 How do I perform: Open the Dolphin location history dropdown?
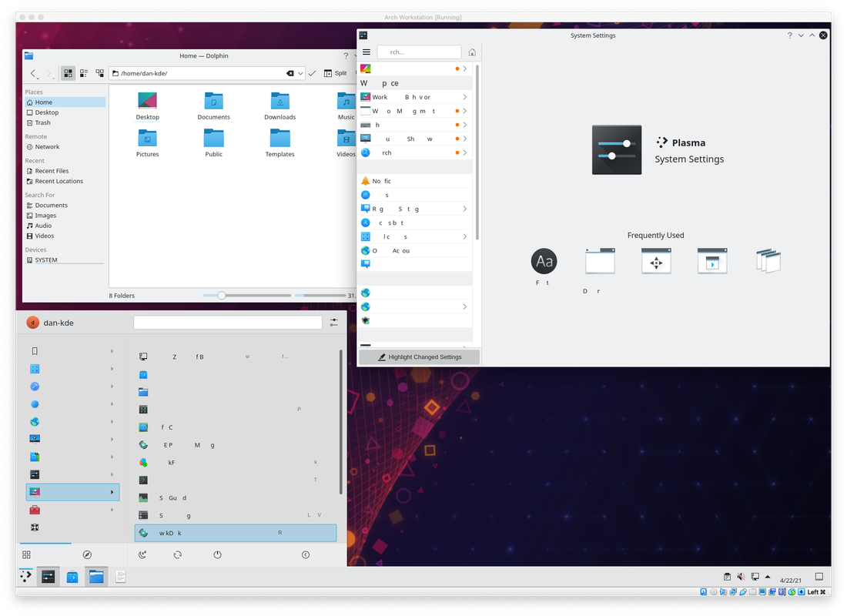point(300,73)
